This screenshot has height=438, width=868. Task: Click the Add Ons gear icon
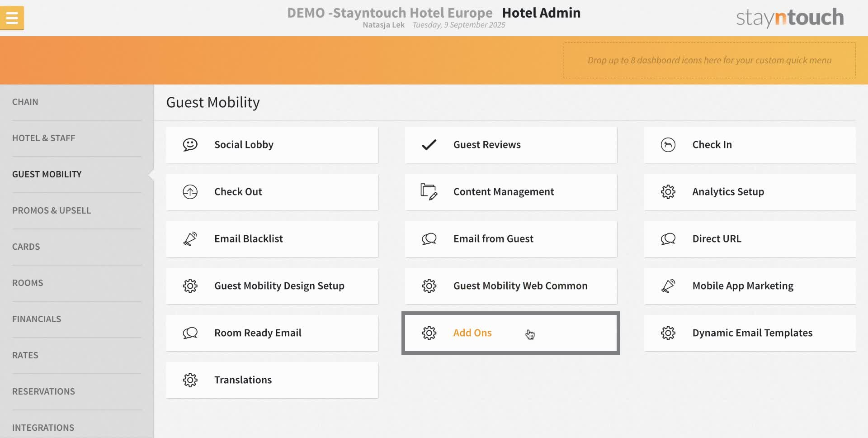click(x=429, y=333)
